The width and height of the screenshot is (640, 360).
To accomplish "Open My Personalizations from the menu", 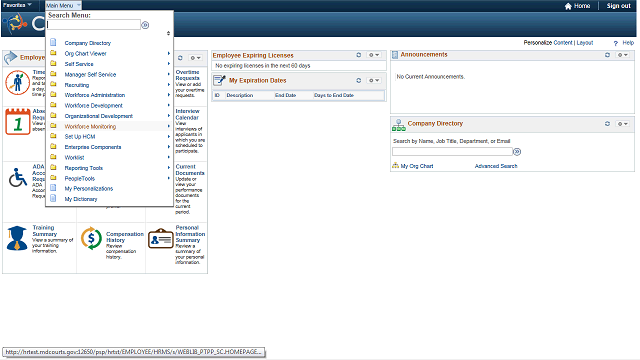I will (89, 189).
